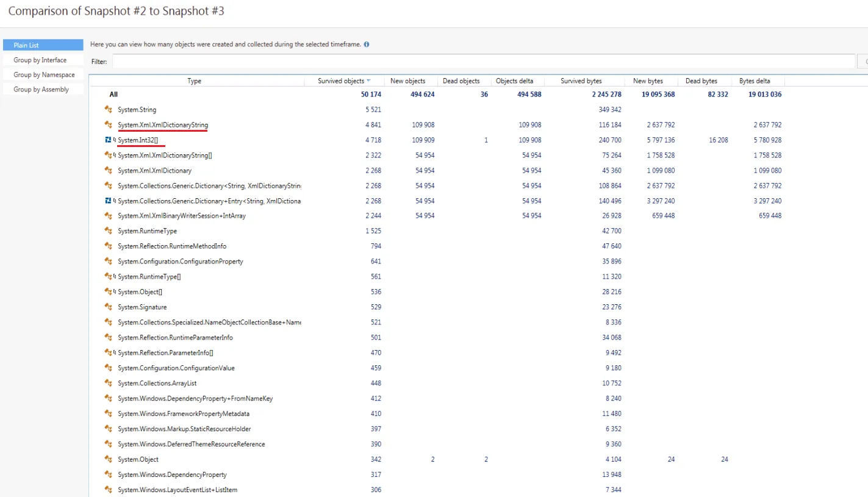Click the icon next to System.Xml.XmlDictionary
The width and height of the screenshot is (868, 497).
[x=109, y=171]
